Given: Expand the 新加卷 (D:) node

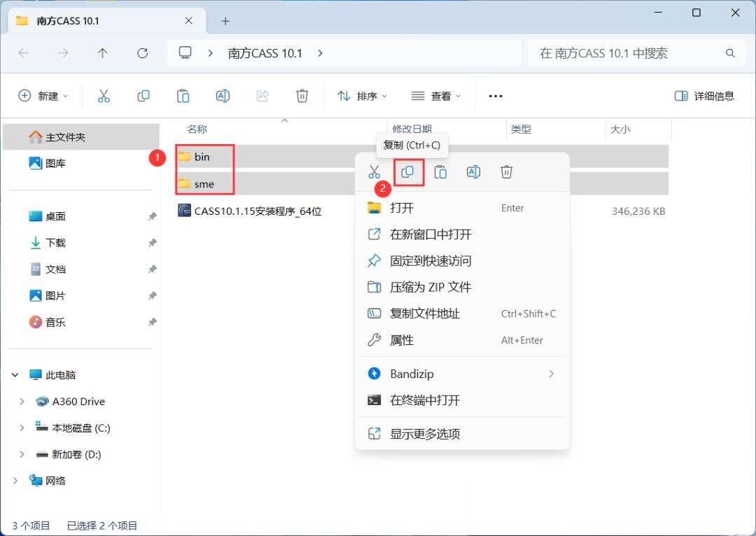Looking at the screenshot, I should (x=22, y=455).
